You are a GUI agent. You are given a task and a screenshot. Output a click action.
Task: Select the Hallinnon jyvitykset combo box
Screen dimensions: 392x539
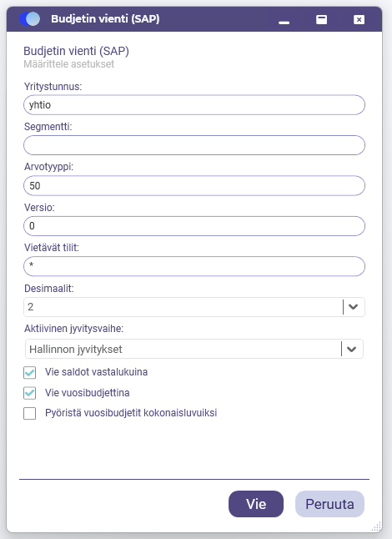[x=194, y=350]
